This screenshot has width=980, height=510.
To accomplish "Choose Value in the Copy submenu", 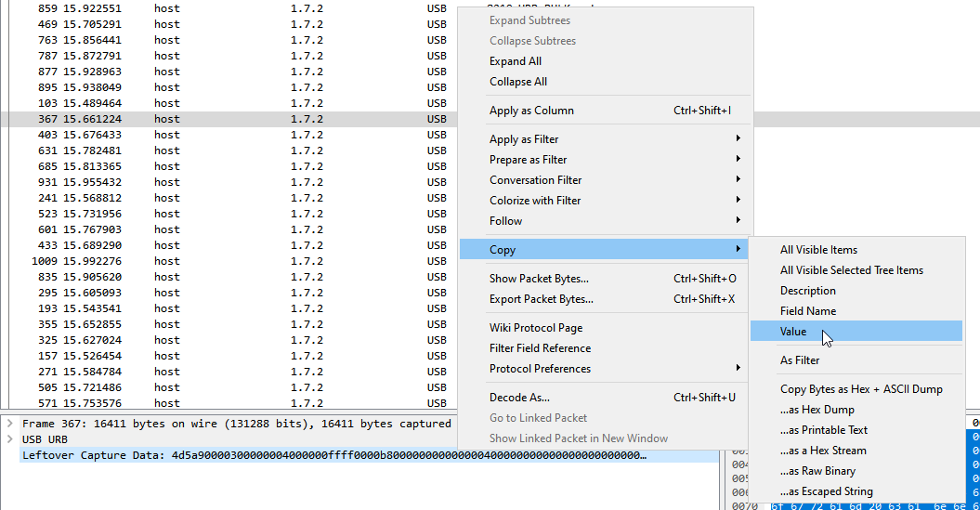I will [x=793, y=332].
